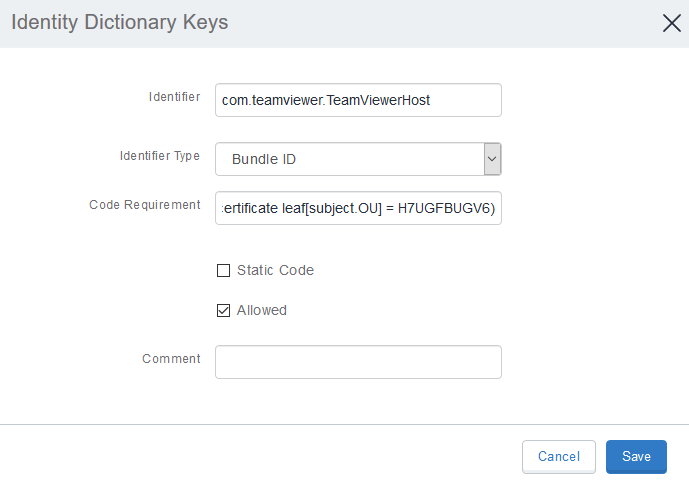Save the identity dictionary key
Viewport: 689px width, 483px height.
(x=636, y=457)
